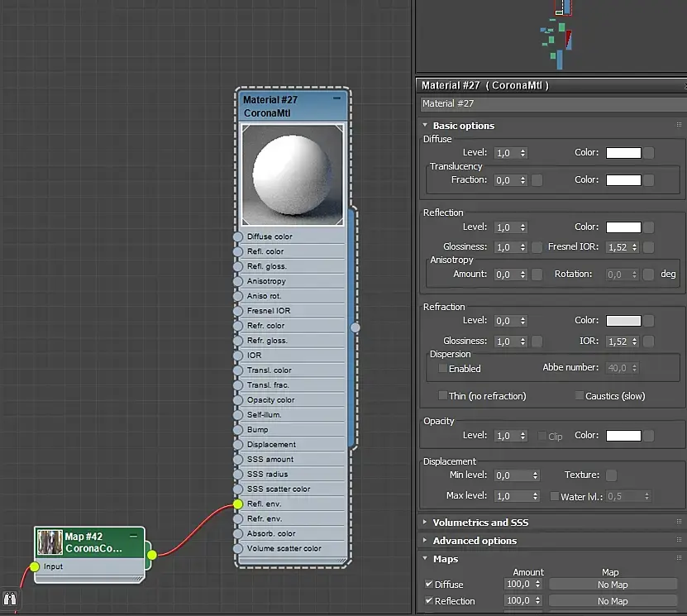Click the Absorb. color input socket

(x=237, y=533)
